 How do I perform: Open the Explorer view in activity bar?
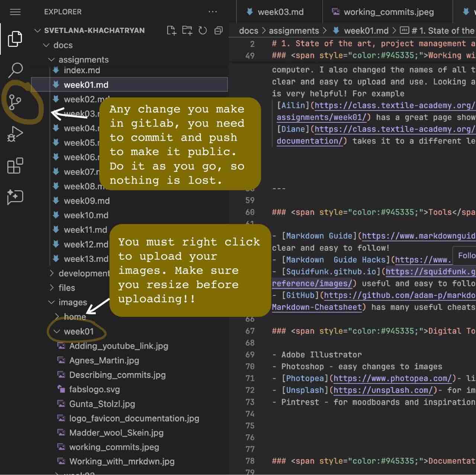tap(15, 39)
